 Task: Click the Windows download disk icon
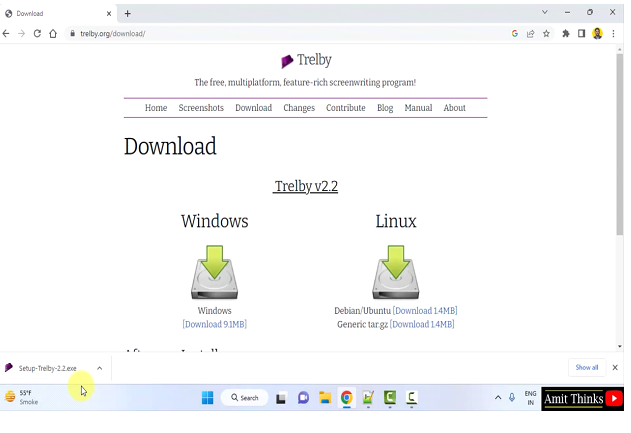(214, 272)
